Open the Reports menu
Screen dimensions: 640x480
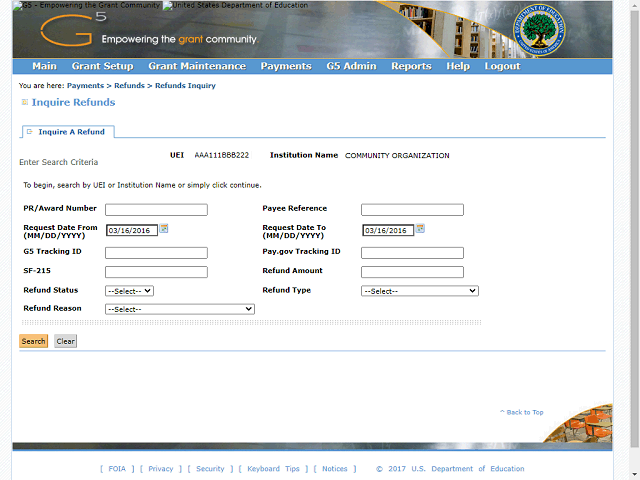pos(411,66)
